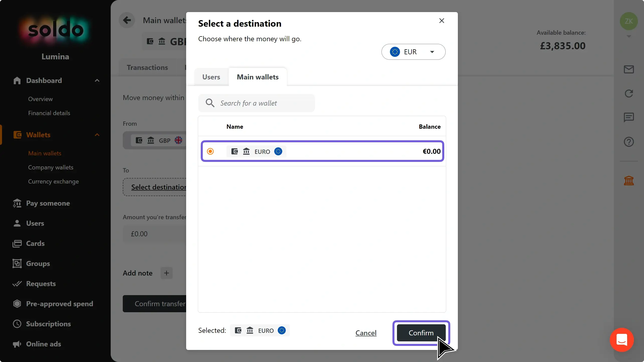
Task: Click the refresh icon in right rail
Action: tap(629, 94)
